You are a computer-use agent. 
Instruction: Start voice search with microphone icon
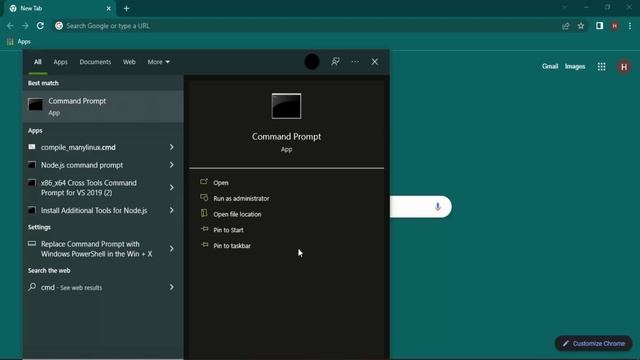[x=438, y=207]
